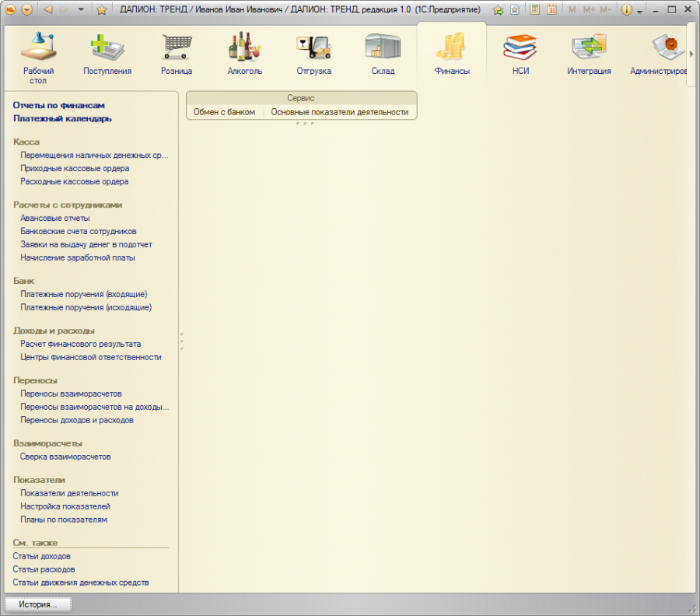Viewport: 700px width, 616px height.
Task: Open Начисление заработной платы
Action: 78,257
